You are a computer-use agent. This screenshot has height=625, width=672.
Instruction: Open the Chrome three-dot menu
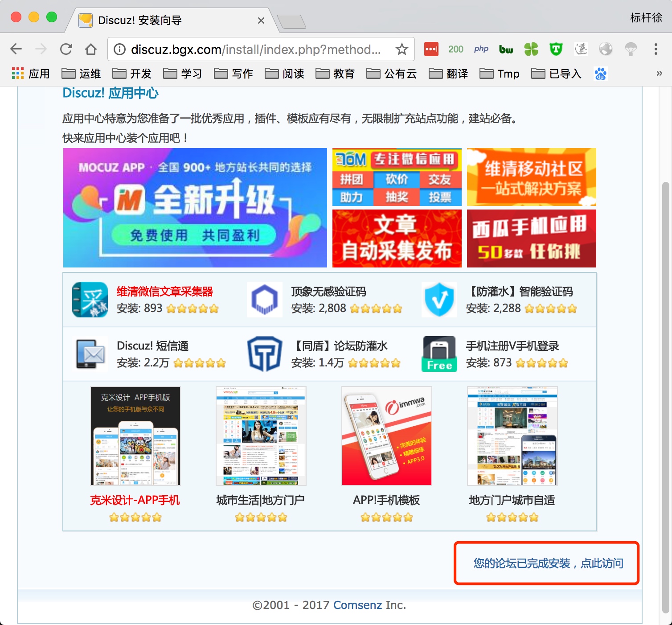point(656,49)
